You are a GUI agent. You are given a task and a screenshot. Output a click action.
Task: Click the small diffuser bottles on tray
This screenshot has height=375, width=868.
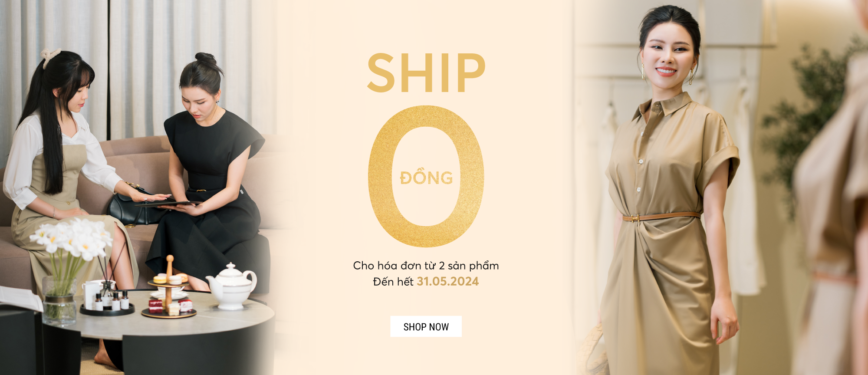(x=111, y=299)
